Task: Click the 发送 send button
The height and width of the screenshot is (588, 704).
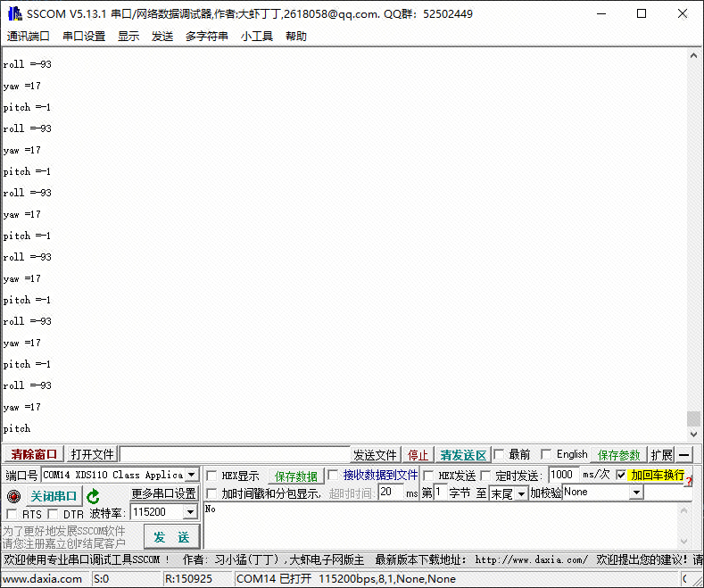Action: (x=171, y=537)
